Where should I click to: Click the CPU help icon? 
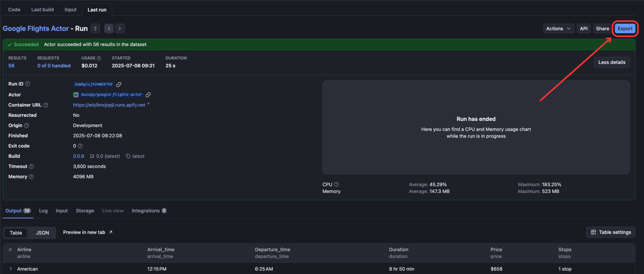tap(336, 184)
